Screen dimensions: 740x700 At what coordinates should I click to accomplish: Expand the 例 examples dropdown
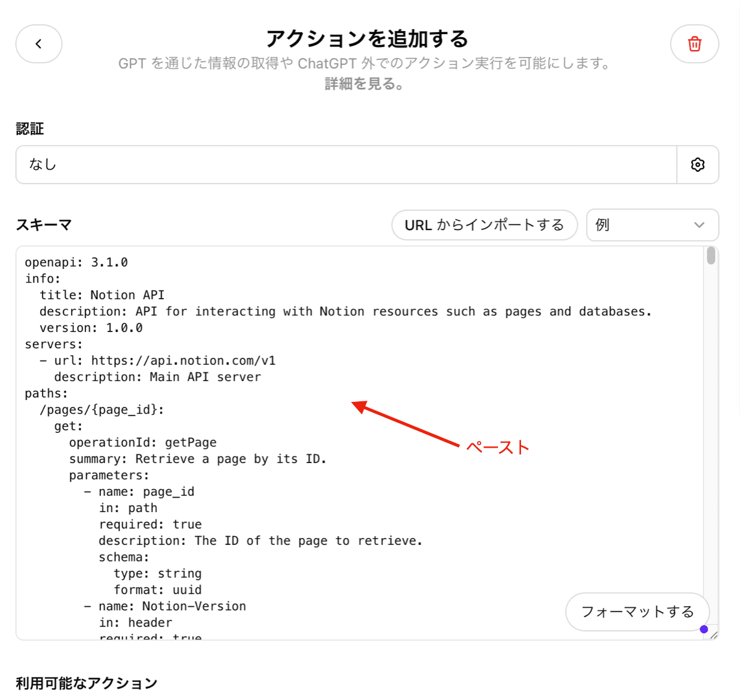tap(652, 225)
